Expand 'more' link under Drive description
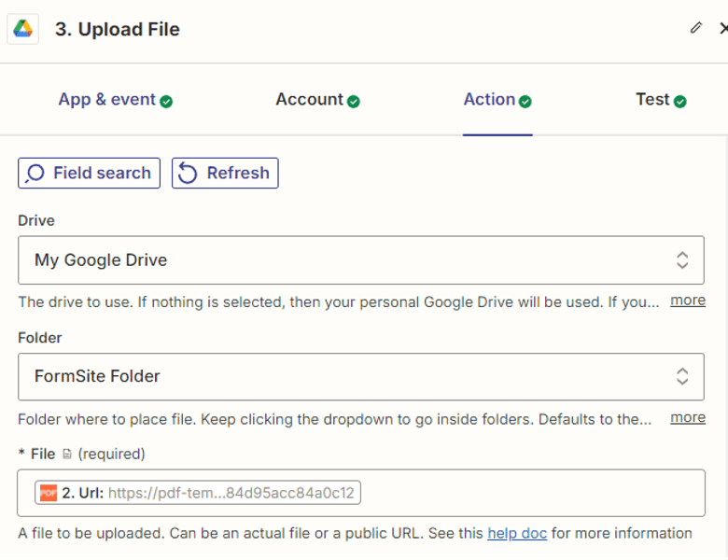Screen dimensions: 728x560 (688, 301)
